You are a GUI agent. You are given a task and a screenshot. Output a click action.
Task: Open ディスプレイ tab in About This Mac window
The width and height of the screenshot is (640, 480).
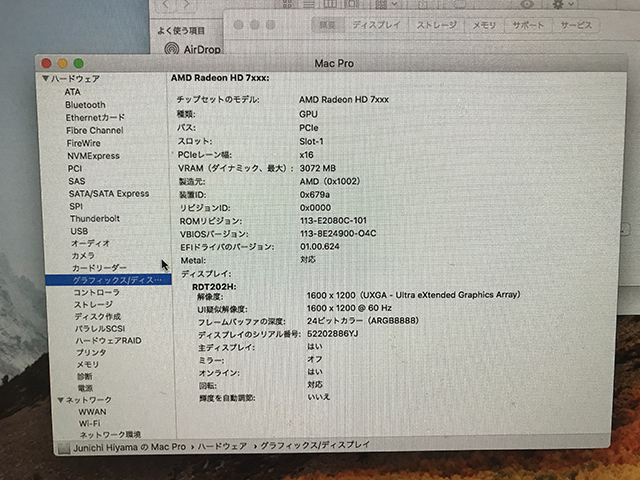376,25
